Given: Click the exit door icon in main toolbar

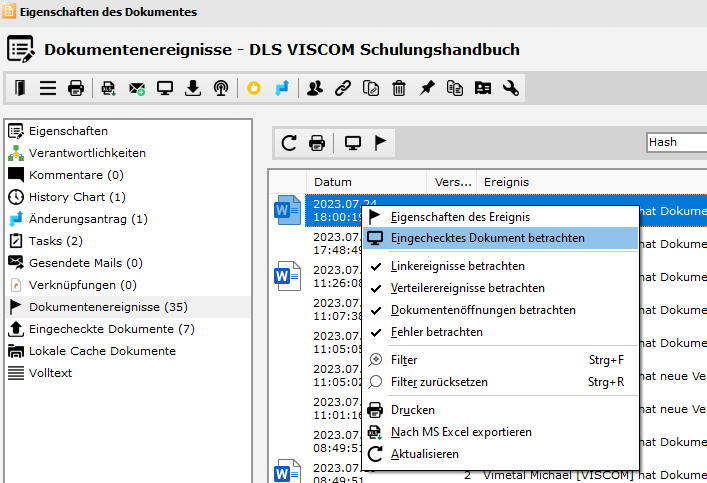Looking at the screenshot, I should coord(20,87).
